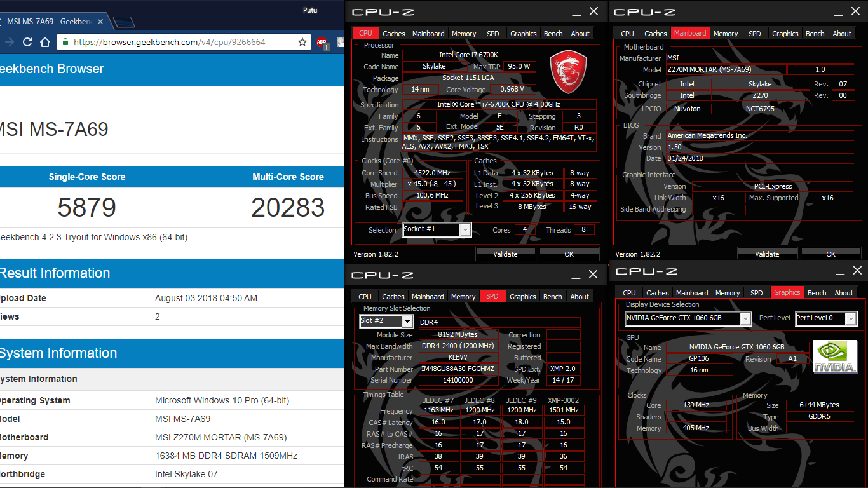Click the upload date August 03 2018
This screenshot has width=868, height=488.
[x=207, y=298]
